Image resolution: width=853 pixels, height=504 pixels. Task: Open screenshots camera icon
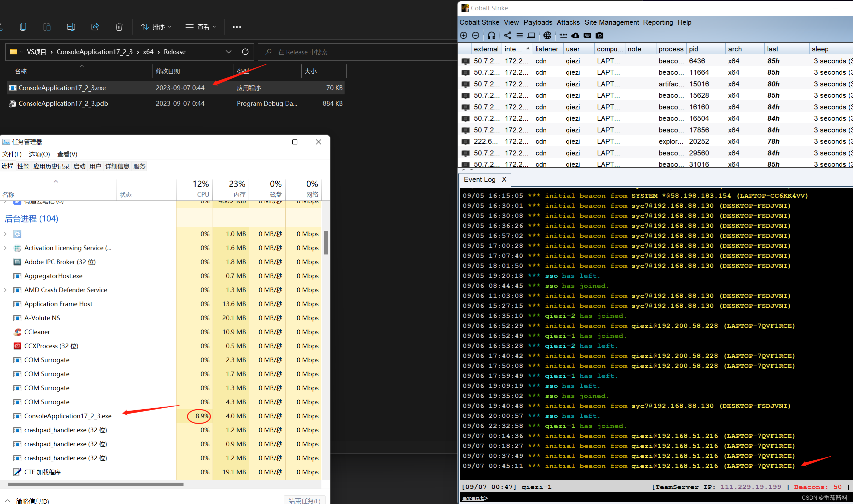point(600,35)
